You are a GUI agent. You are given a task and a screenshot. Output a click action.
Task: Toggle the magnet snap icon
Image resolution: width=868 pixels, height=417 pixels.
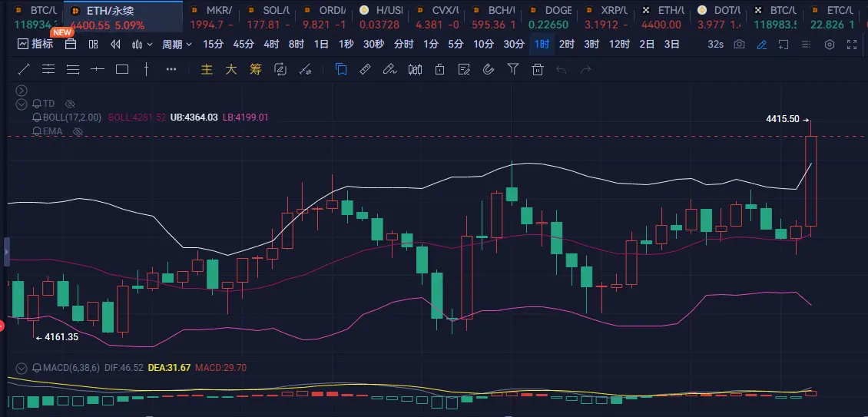489,69
